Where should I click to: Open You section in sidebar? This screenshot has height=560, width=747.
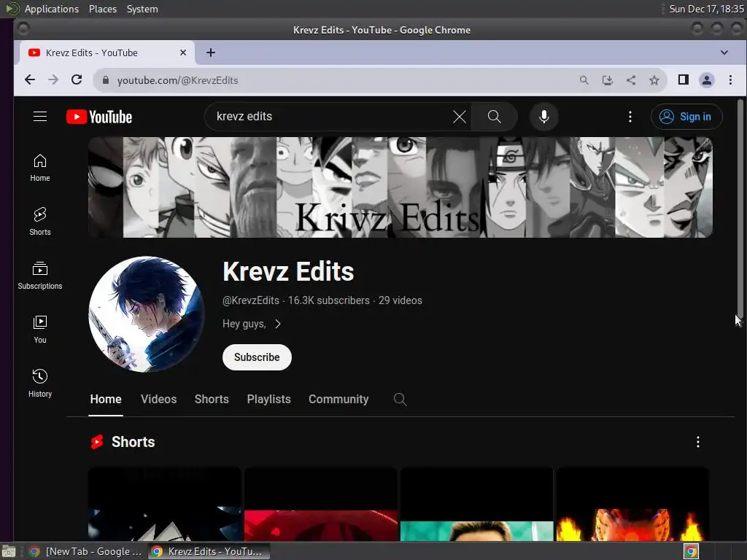coord(40,330)
